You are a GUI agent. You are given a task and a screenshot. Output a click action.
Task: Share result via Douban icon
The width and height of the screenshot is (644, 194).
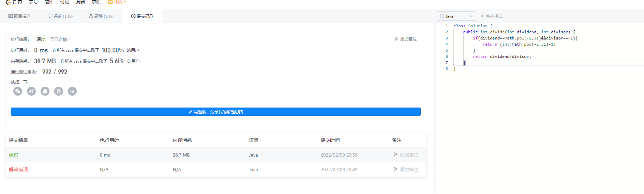coord(59,91)
